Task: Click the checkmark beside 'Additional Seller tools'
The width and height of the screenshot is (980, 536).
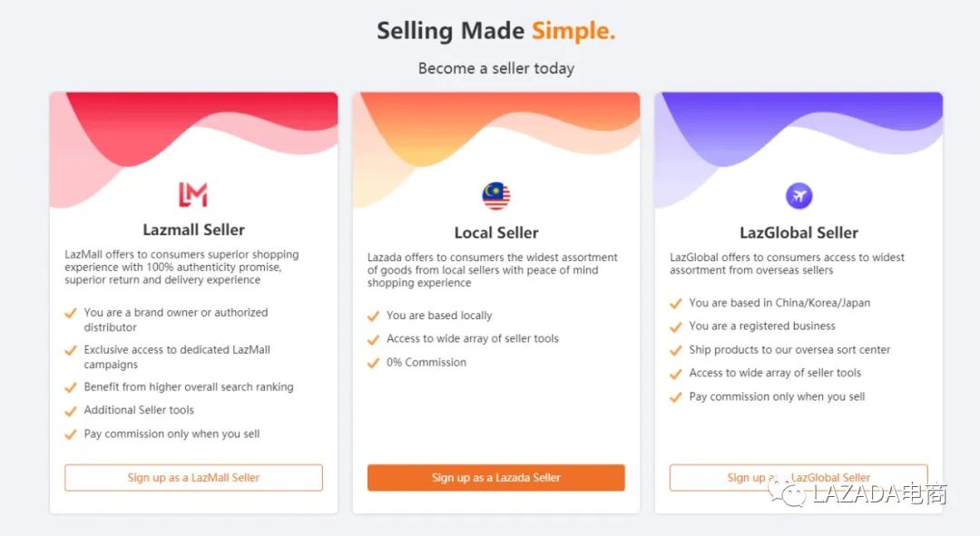Action: (71, 411)
